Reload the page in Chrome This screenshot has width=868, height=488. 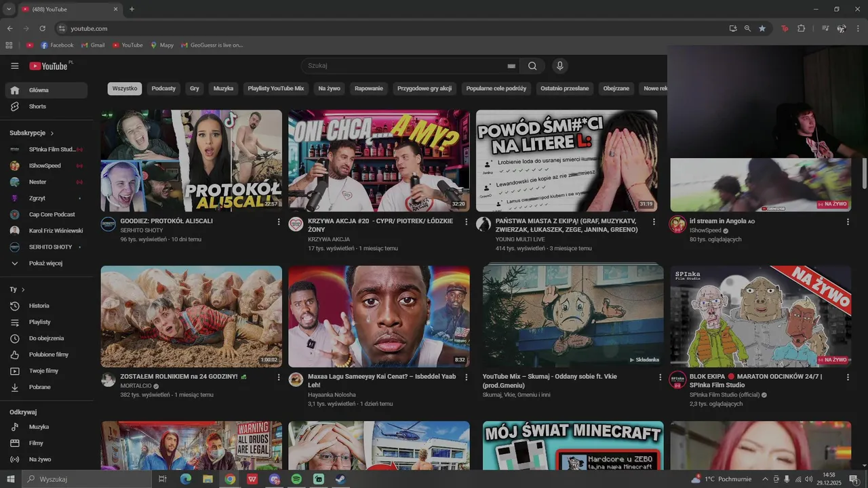tap(42, 28)
